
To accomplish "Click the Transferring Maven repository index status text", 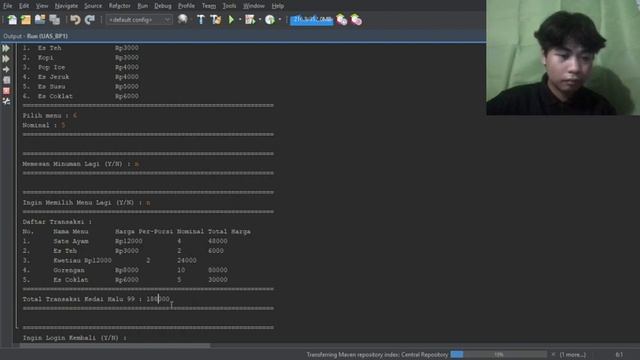I will (x=377, y=355).
